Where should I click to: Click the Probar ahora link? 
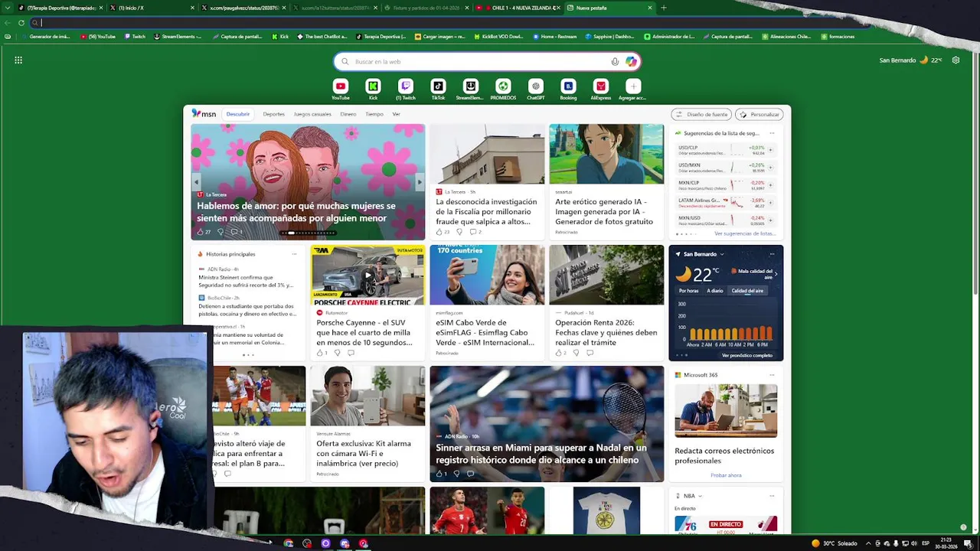pos(726,475)
